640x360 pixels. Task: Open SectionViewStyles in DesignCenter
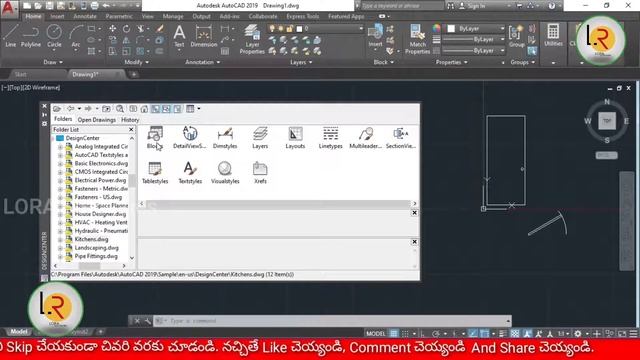tap(401, 138)
